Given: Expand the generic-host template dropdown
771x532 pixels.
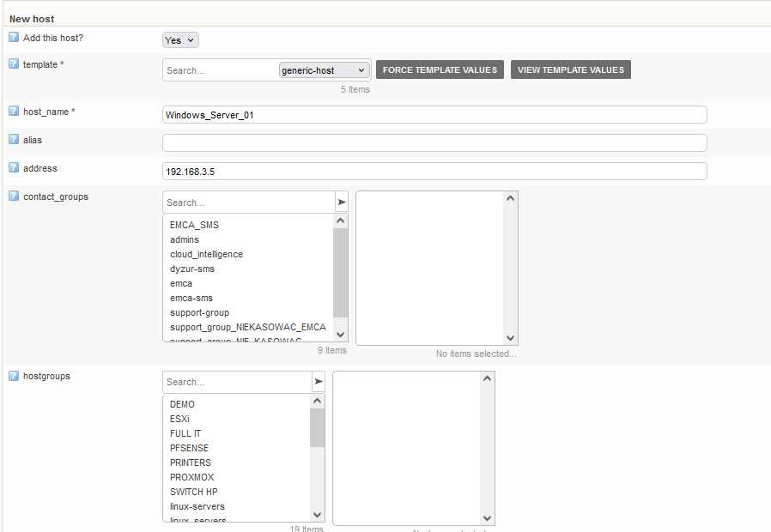Looking at the screenshot, I should pyautogui.click(x=324, y=70).
